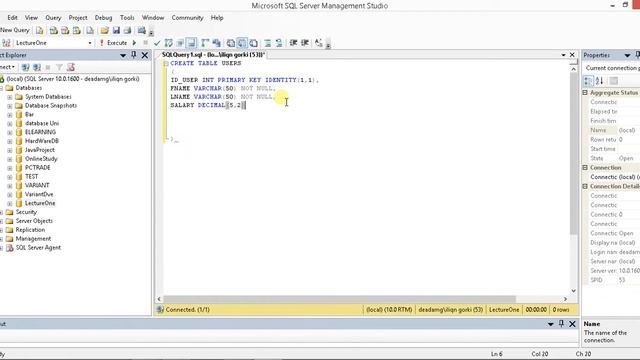Click the Analysis Services MDX Query icon

[x=53, y=31]
